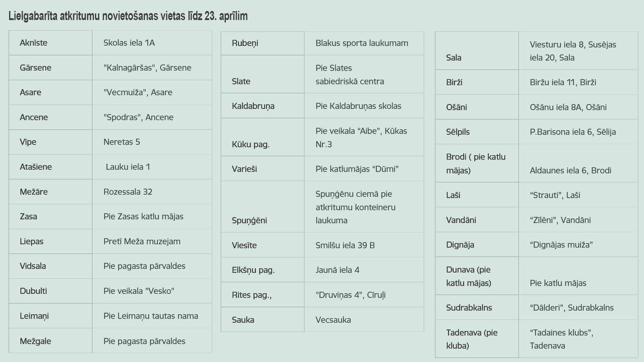This screenshot has height=362, width=644.
Task: Click the Pretī Meža muzejam cell
Action: click(152, 241)
